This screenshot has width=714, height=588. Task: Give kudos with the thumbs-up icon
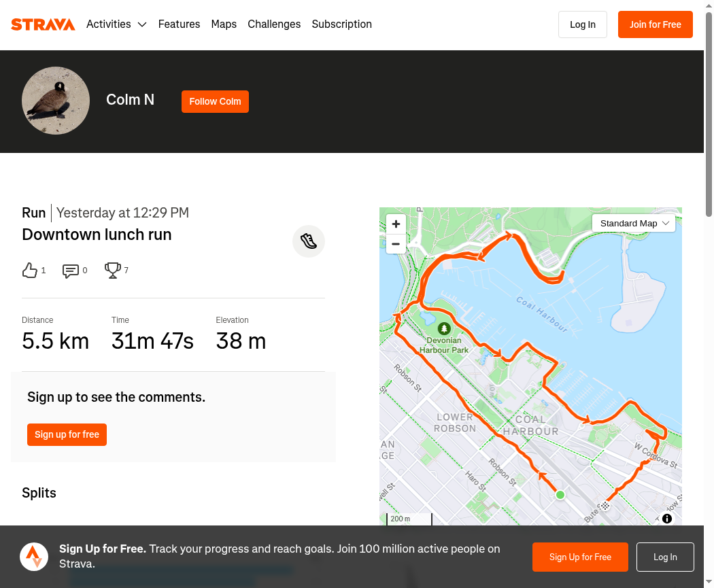(30, 271)
